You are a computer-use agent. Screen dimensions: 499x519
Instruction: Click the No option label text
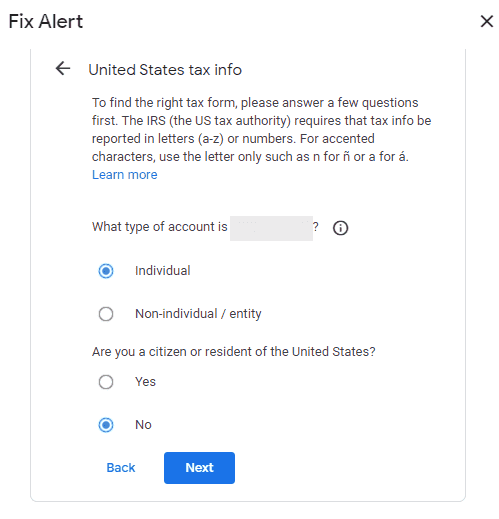click(143, 425)
